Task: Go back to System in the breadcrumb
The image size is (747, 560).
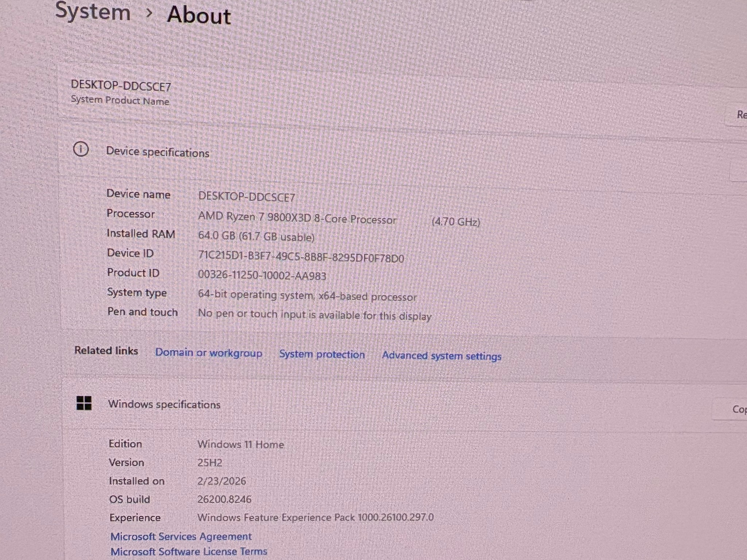Action: tap(93, 11)
